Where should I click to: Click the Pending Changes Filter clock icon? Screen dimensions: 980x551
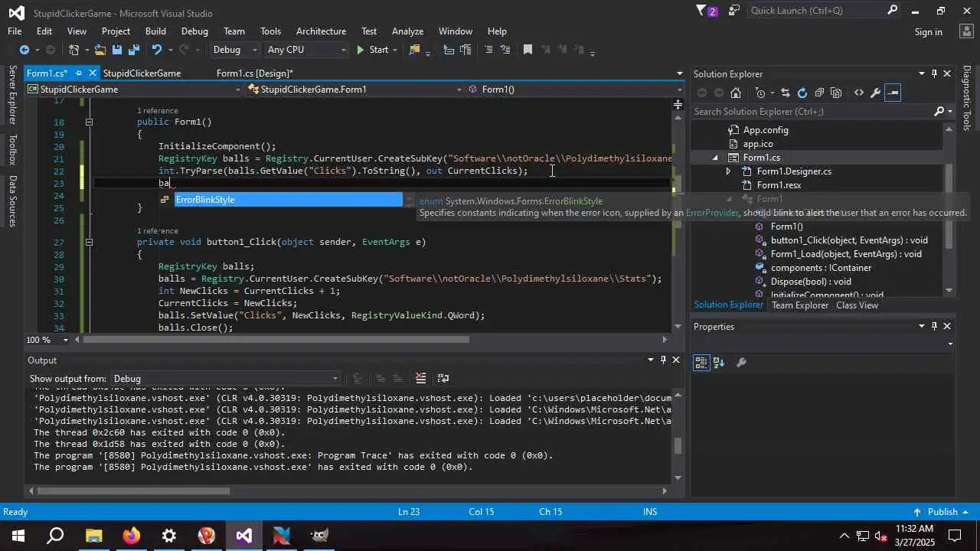(760, 93)
